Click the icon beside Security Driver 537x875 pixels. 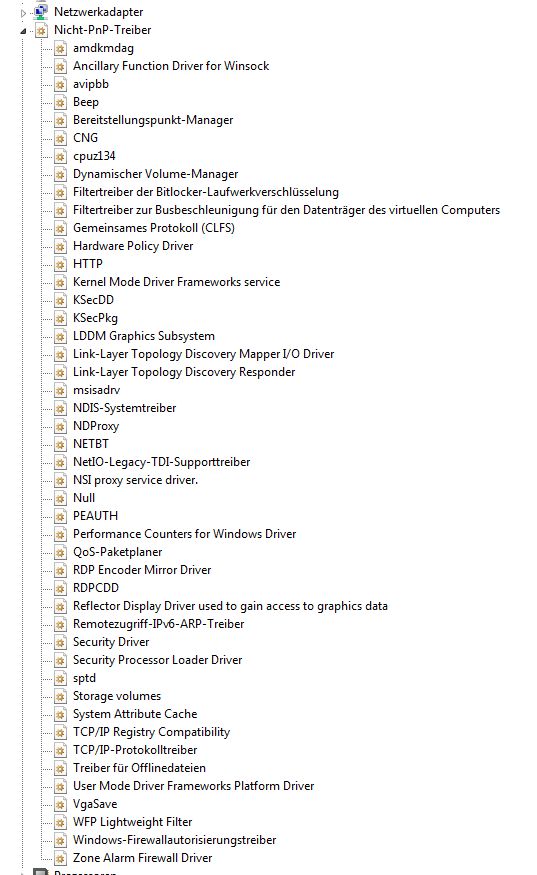click(60, 642)
